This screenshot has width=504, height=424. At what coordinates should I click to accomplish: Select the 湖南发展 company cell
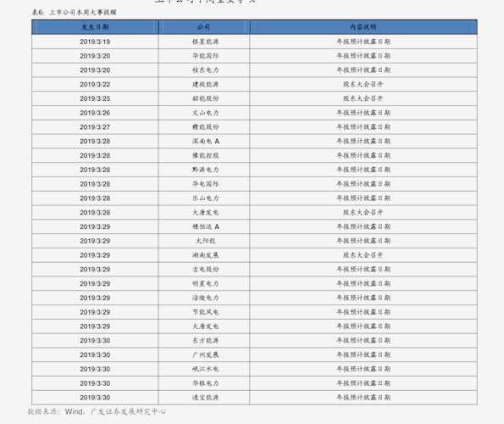pos(205,255)
